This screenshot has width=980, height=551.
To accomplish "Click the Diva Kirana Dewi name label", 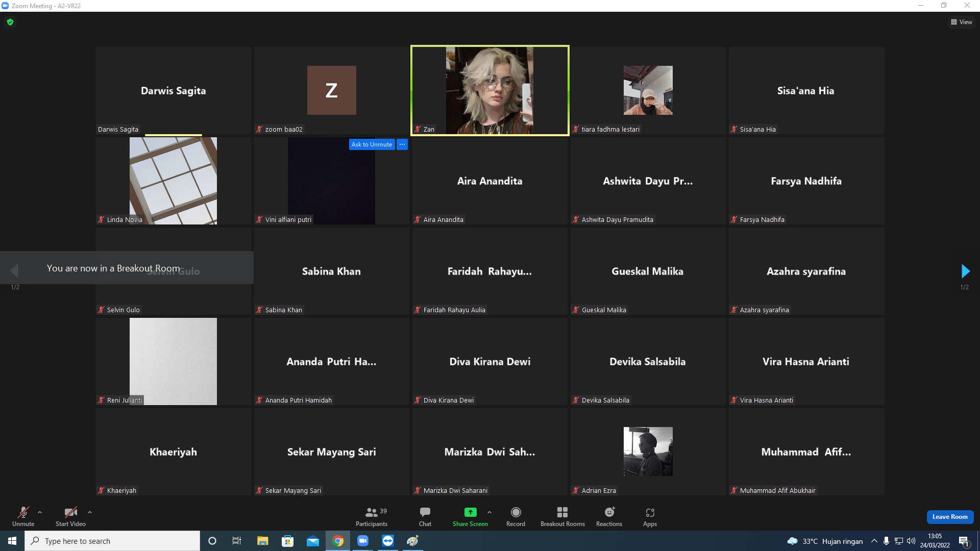I will (x=448, y=400).
